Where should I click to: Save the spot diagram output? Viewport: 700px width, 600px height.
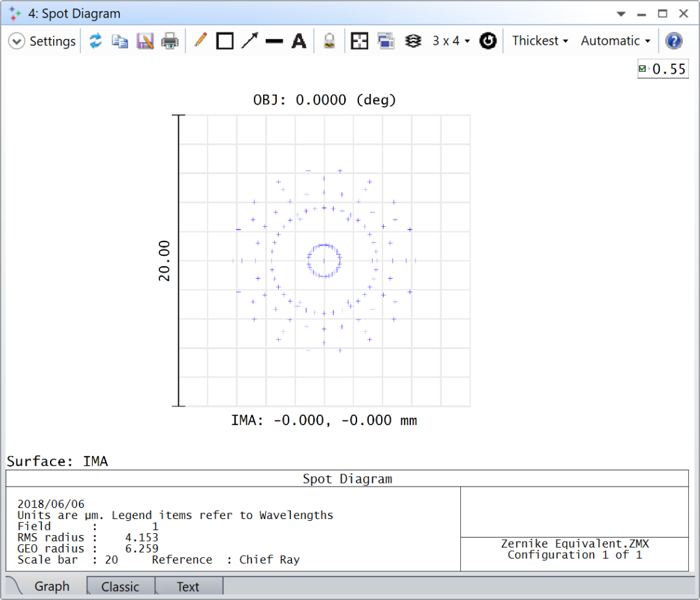tap(145, 40)
